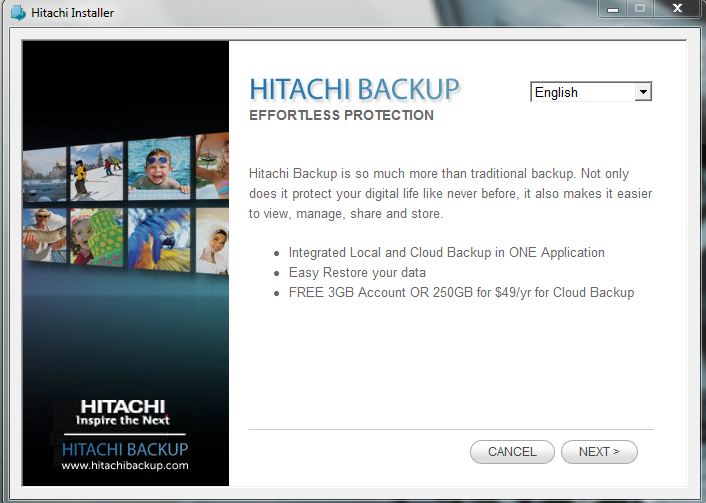Click the EFFORTLESS PROTECTION subtitle

click(x=341, y=115)
